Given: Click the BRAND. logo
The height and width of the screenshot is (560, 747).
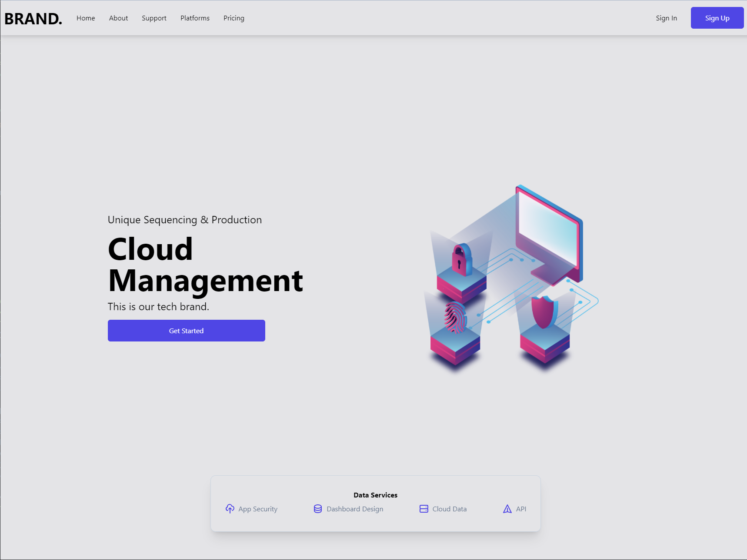Looking at the screenshot, I should pos(33,19).
